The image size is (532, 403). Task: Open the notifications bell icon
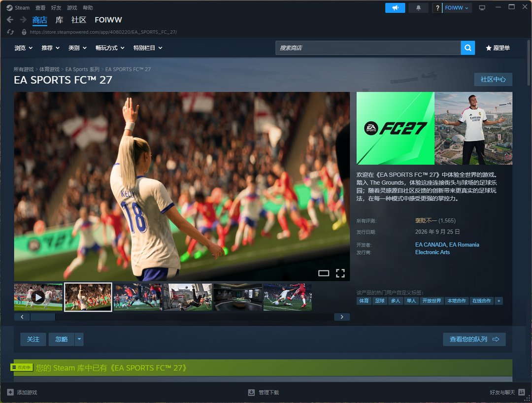418,8
